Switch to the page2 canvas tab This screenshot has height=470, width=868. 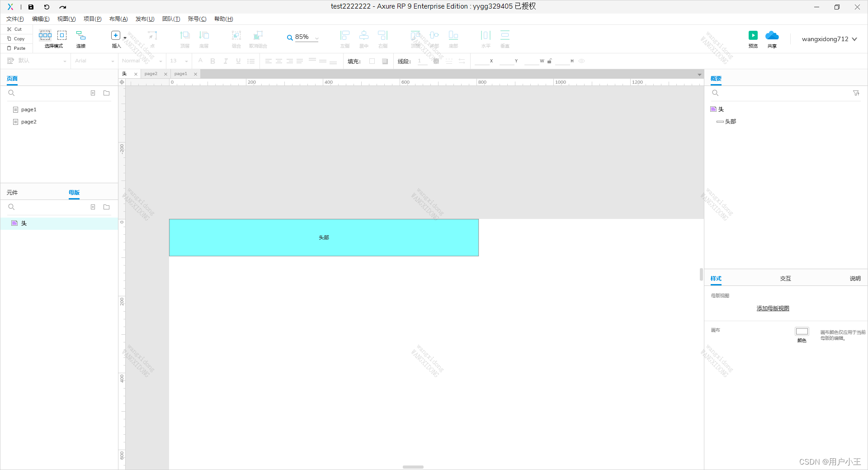(151, 74)
